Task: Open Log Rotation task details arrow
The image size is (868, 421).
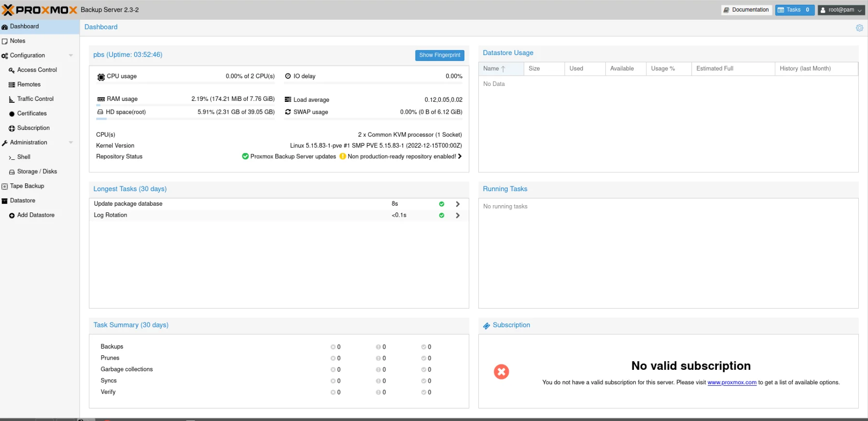Action: (458, 215)
